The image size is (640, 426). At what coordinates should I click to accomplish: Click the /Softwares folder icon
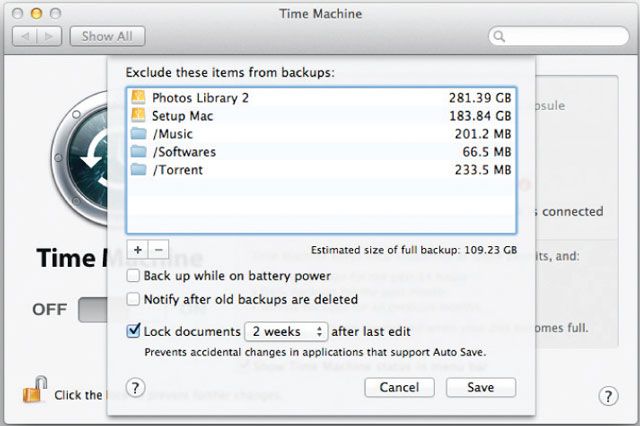[138, 151]
